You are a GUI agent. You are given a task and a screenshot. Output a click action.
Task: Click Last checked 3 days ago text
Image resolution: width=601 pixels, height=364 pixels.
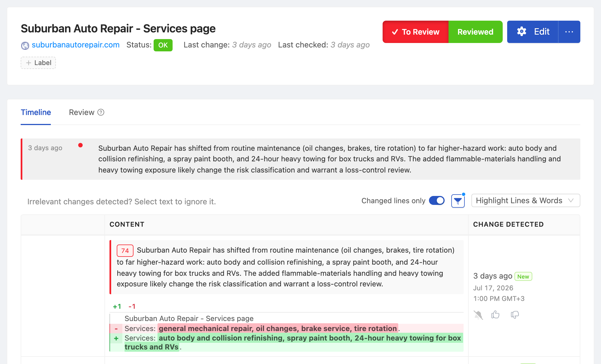coord(324,45)
